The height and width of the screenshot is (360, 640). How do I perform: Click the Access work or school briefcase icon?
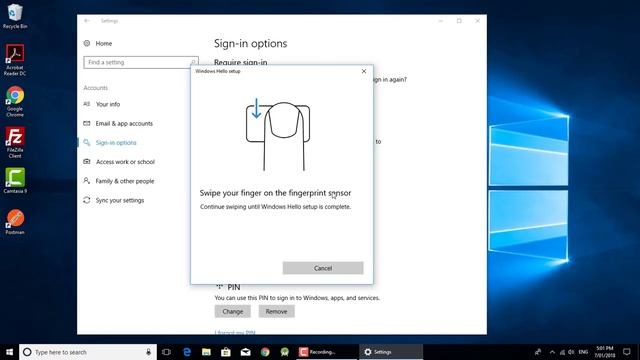tap(87, 162)
